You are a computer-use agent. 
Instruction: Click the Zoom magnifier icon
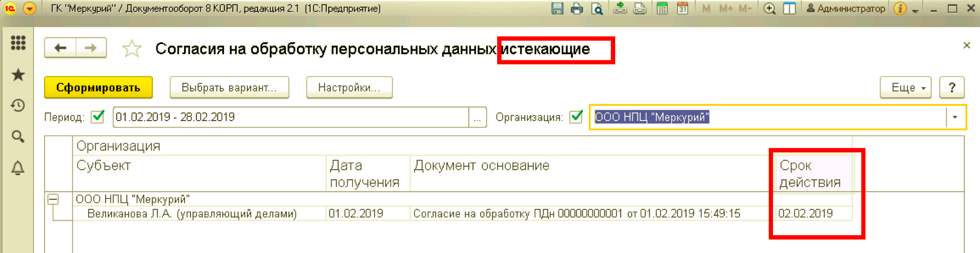(x=769, y=9)
